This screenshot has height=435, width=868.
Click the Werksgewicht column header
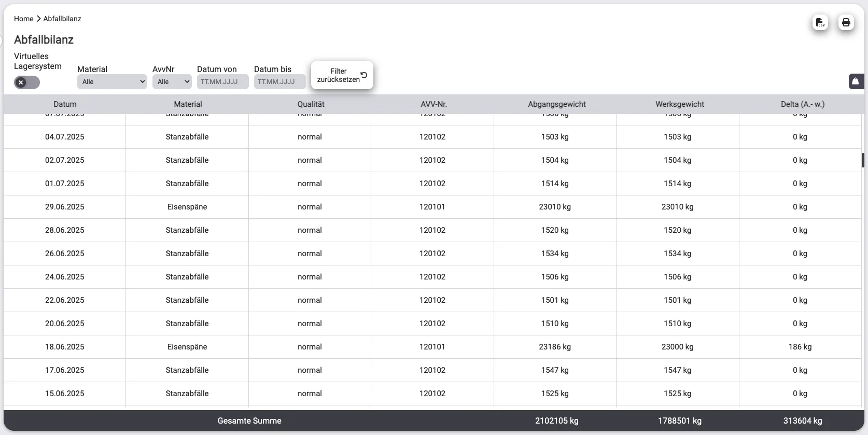(x=679, y=104)
